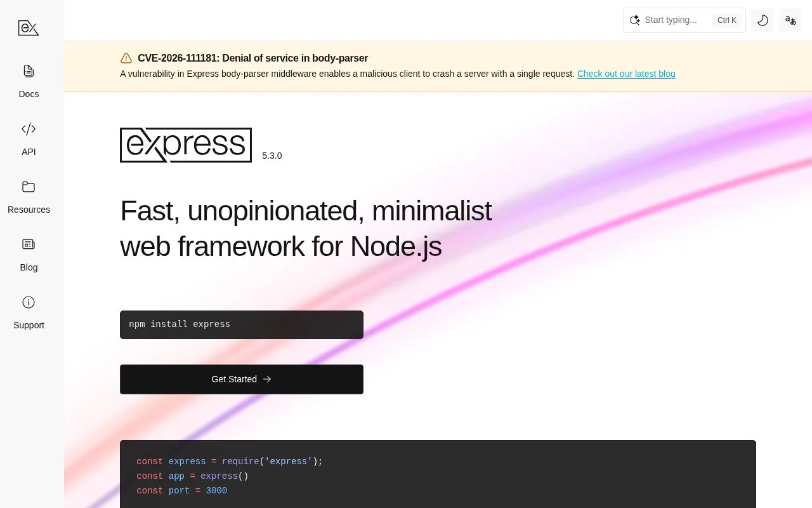Viewport: 812px width, 508px height.
Task: Focus the Start typing search field
Action: (684, 20)
